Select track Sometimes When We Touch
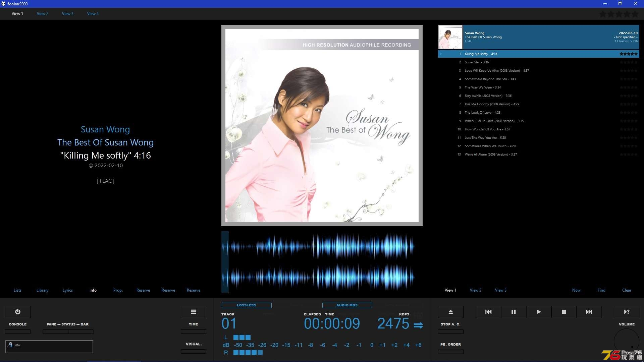 [539, 146]
